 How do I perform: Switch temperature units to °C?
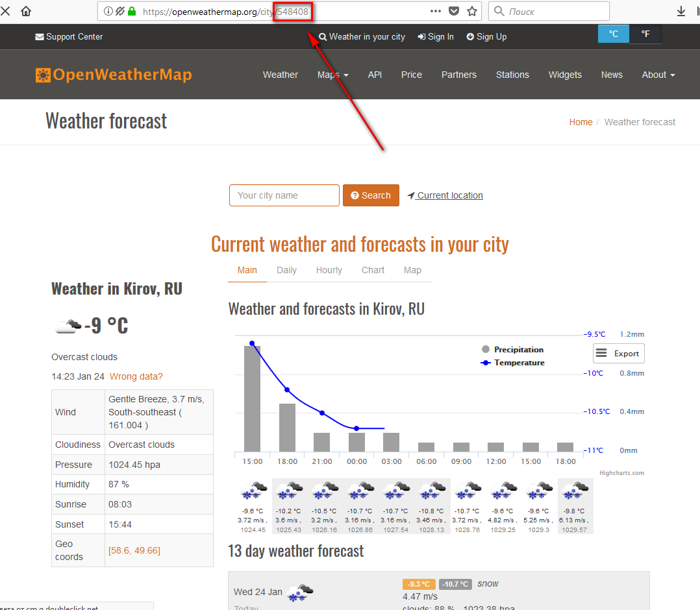614,34
